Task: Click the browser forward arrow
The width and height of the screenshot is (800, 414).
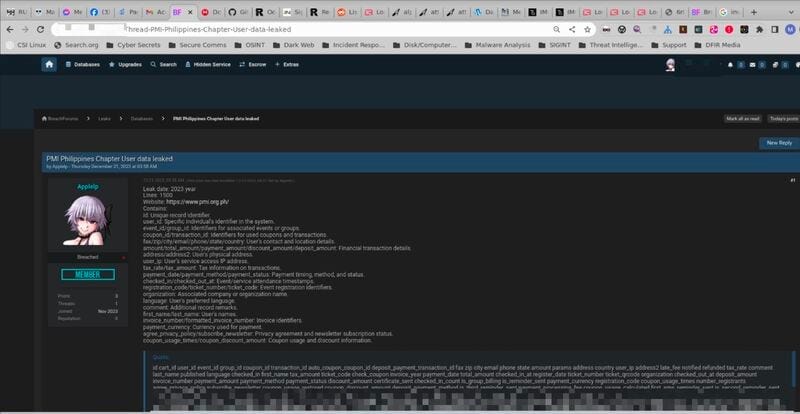Action: pos(25,30)
